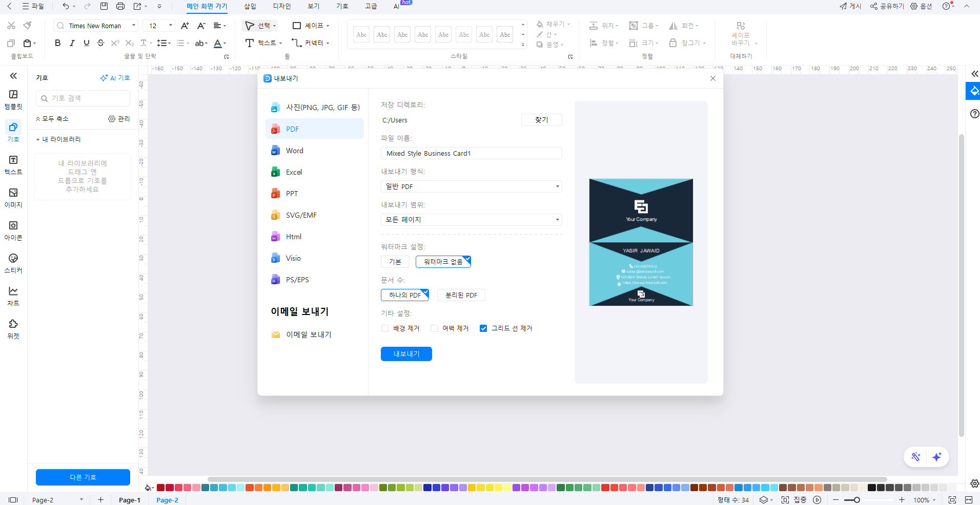
Task: Select the 워터마크 없음 option
Action: [x=443, y=262]
